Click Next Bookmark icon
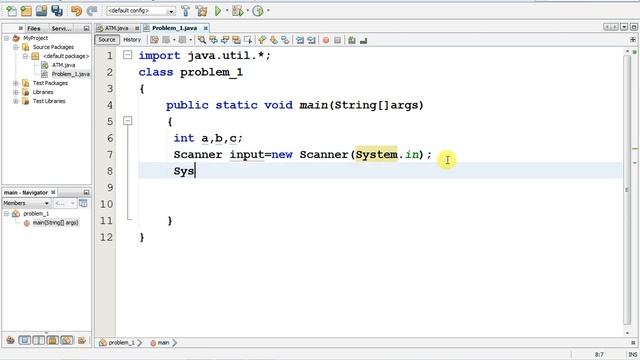This screenshot has width=640, height=360. (273, 40)
